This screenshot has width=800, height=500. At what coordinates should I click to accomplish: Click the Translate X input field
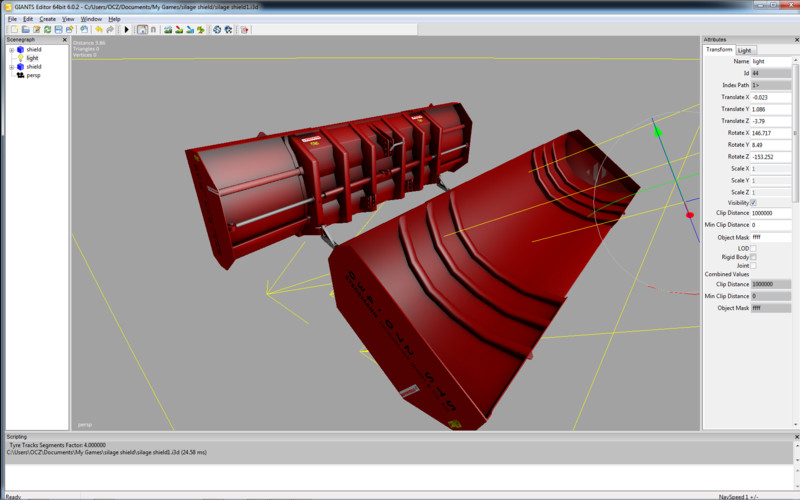770,97
